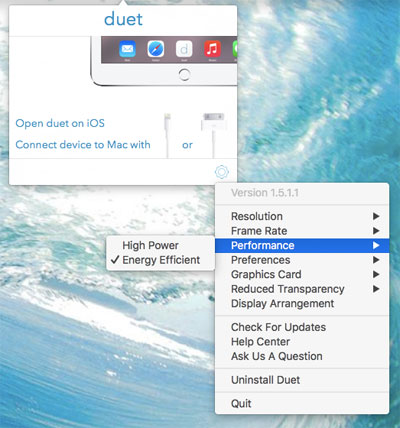Click 'Connect device to Mac with' text
The width and height of the screenshot is (400, 428).
pyautogui.click(x=83, y=145)
